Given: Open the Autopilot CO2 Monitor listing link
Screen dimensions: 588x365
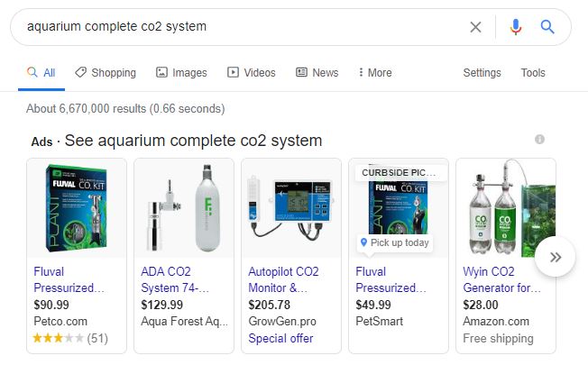Looking at the screenshot, I should 283,278.
